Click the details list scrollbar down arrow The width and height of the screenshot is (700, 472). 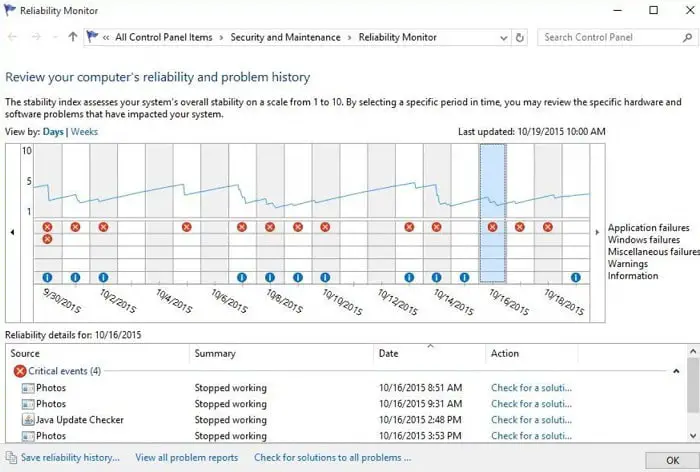pos(692,435)
